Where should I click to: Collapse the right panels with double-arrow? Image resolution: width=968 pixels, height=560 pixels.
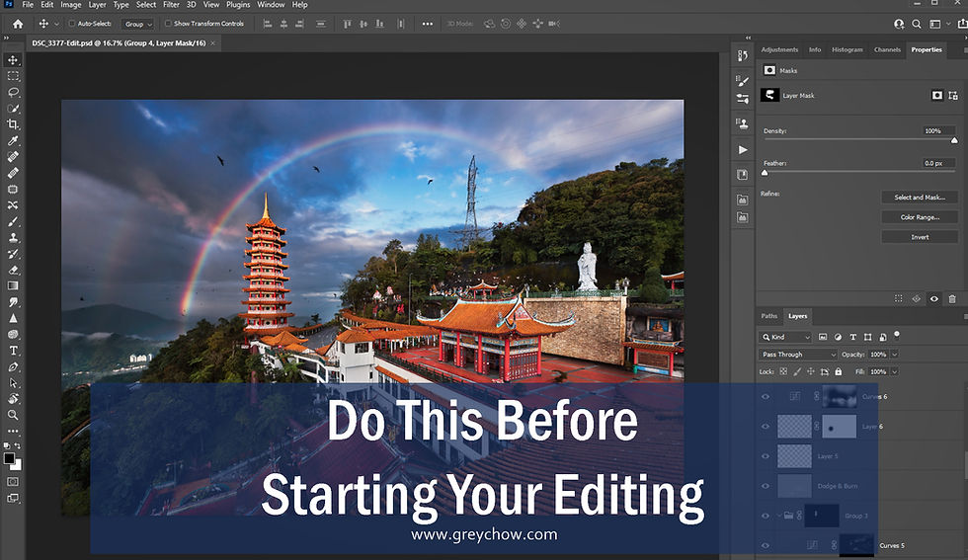749,38
